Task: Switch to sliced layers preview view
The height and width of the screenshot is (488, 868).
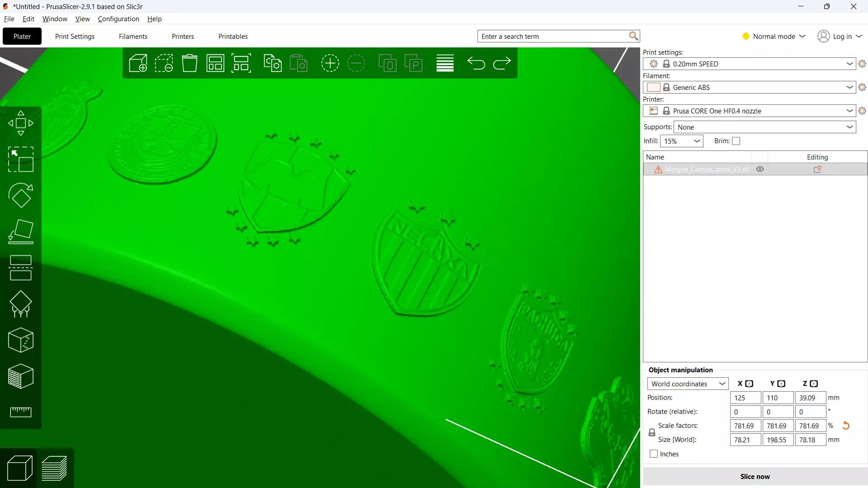Action: click(55, 468)
